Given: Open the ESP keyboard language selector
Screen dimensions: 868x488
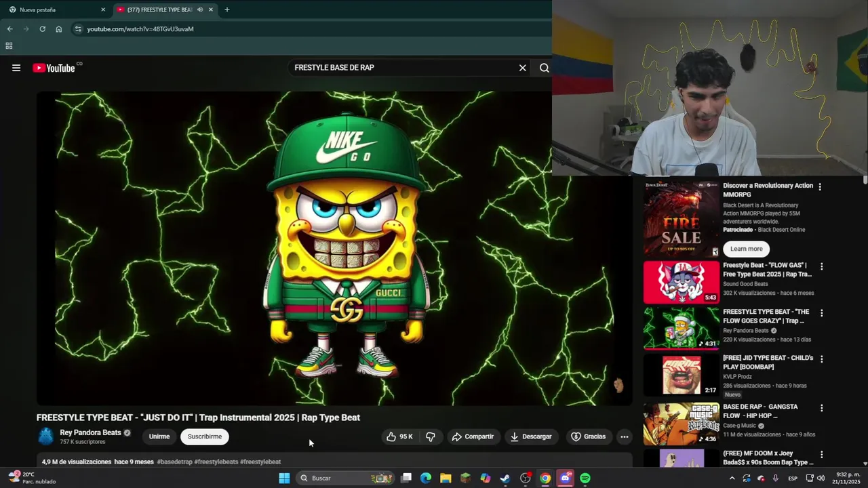Looking at the screenshot, I should [793, 478].
